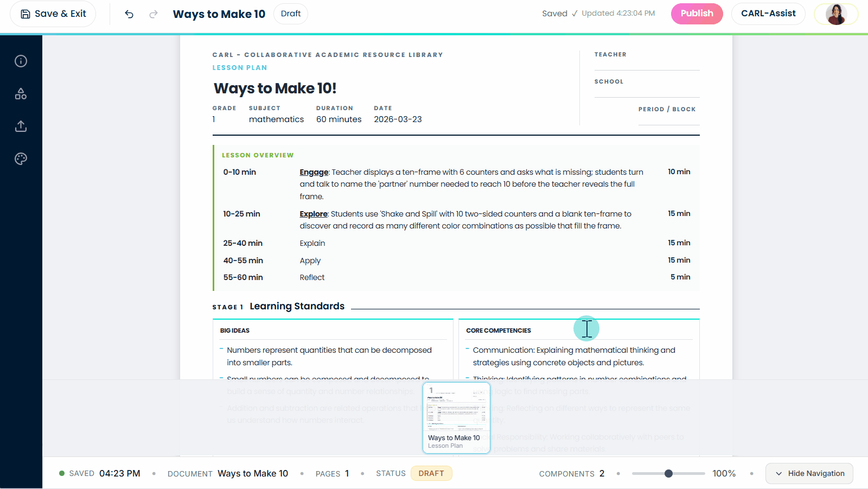Viewport: 868px width, 489px height.
Task: Click the undo arrow icon
Action: (129, 14)
